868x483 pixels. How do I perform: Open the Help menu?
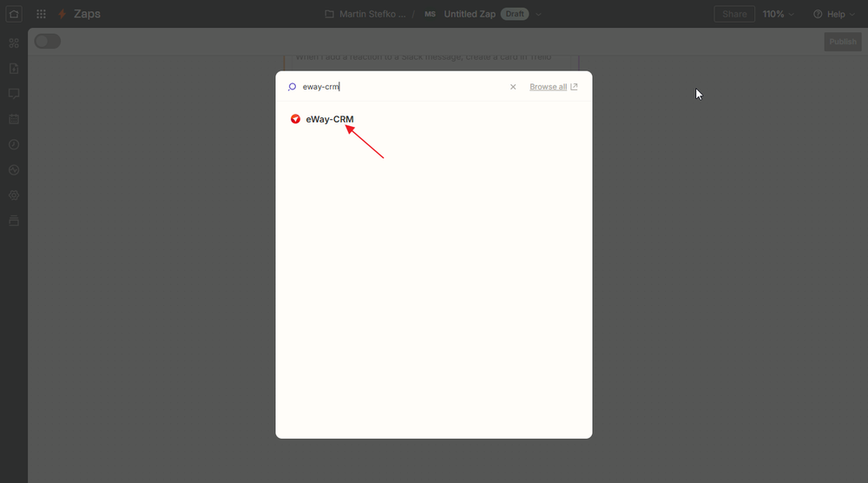[834, 14]
